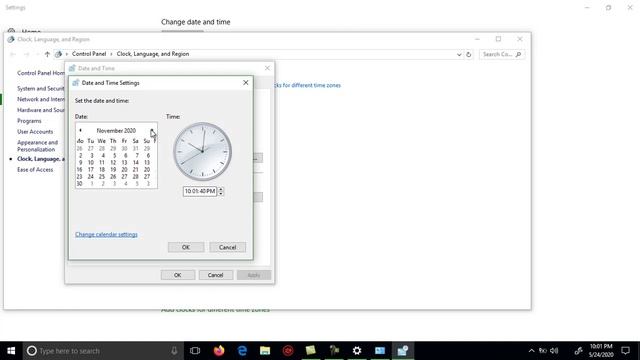Go forward in Control Panel window
The width and height of the screenshot is (640, 360).
coord(26,54)
